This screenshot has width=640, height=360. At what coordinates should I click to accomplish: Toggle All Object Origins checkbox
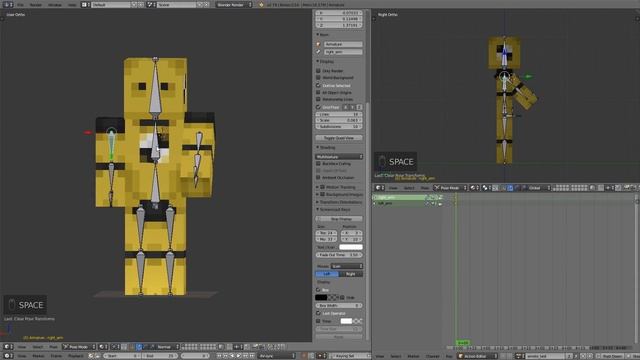[x=318, y=92]
